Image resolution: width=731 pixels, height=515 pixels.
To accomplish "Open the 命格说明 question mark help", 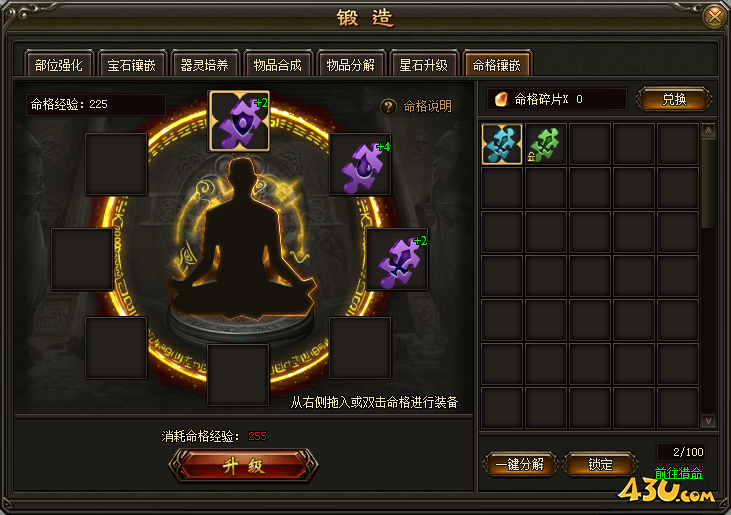I will click(x=388, y=107).
